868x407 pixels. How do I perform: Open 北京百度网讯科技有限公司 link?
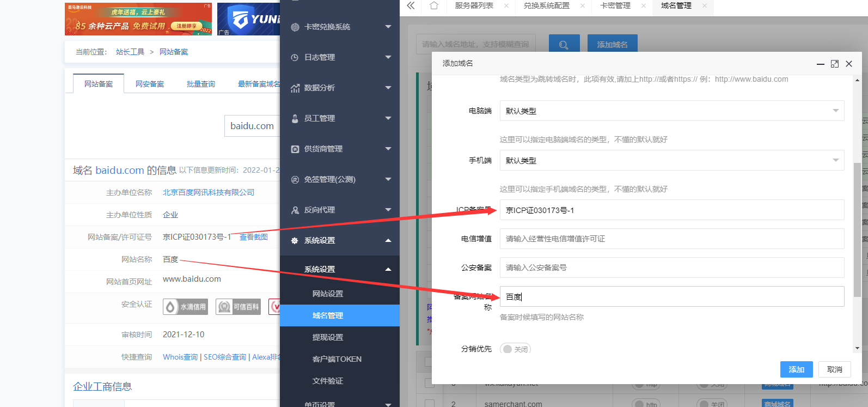click(209, 192)
